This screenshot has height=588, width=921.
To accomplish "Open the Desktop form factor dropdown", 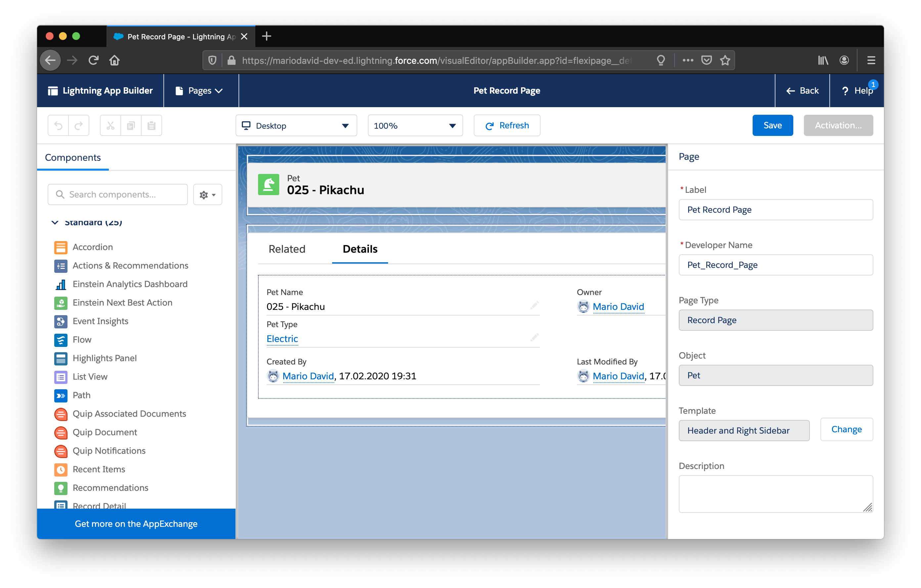I will coord(296,125).
